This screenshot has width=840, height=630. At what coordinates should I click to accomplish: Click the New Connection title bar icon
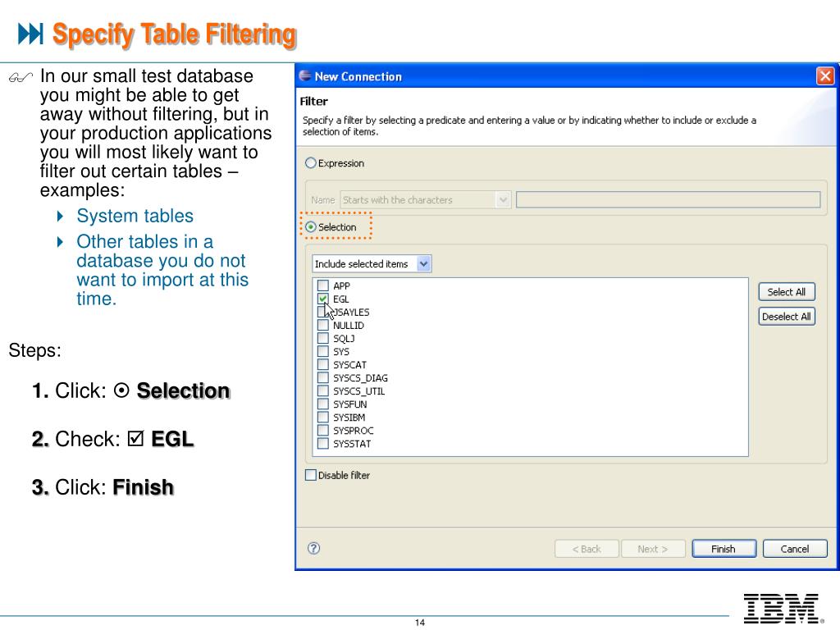(x=305, y=76)
